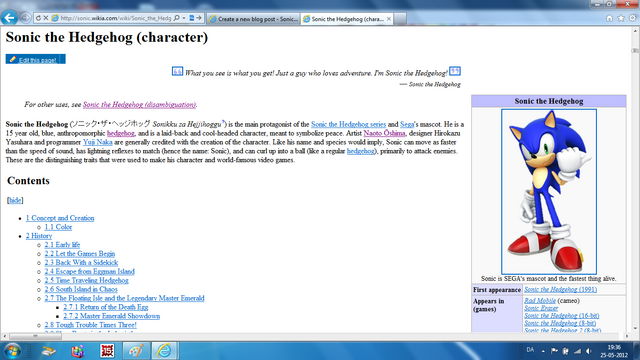Open the 'Naoto Ōshima' link

384,133
